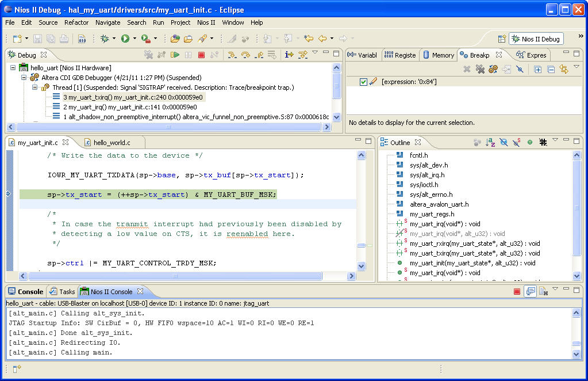Click Show Breakpoints Supported by Selected Target icon

(x=493, y=69)
